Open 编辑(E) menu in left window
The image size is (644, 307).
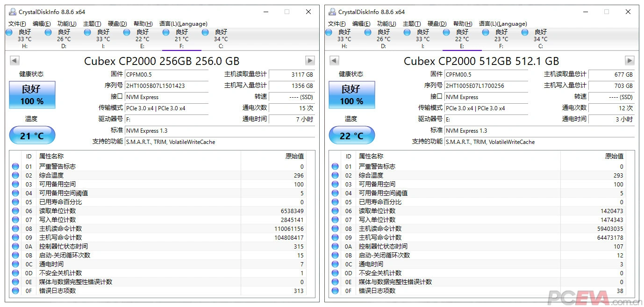pyautogui.click(x=42, y=24)
